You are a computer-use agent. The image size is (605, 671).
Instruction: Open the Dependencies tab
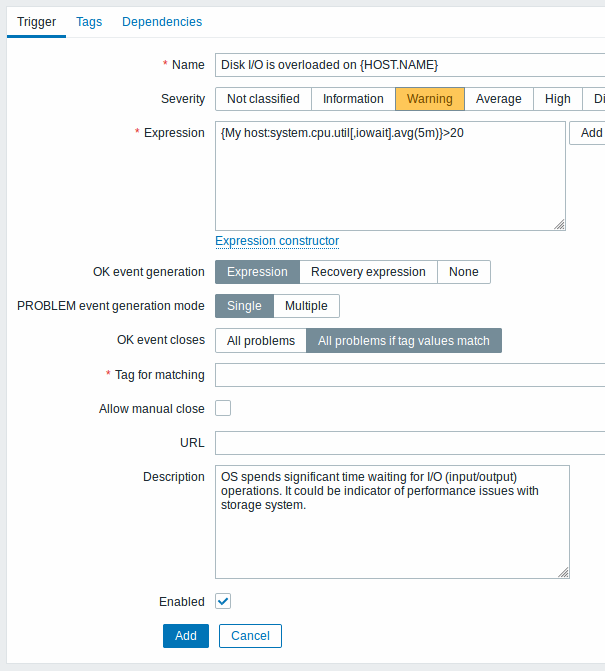(162, 22)
